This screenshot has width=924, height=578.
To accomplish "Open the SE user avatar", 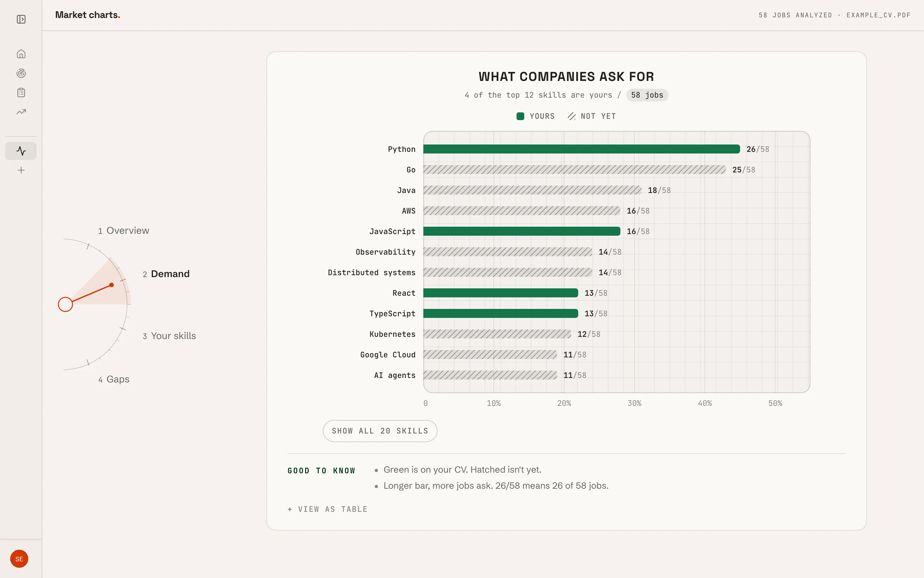I will click(x=19, y=559).
